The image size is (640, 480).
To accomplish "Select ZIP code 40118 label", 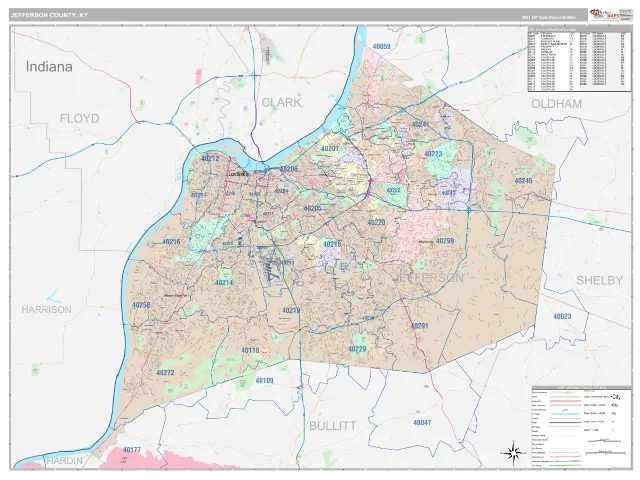I will 250,350.
